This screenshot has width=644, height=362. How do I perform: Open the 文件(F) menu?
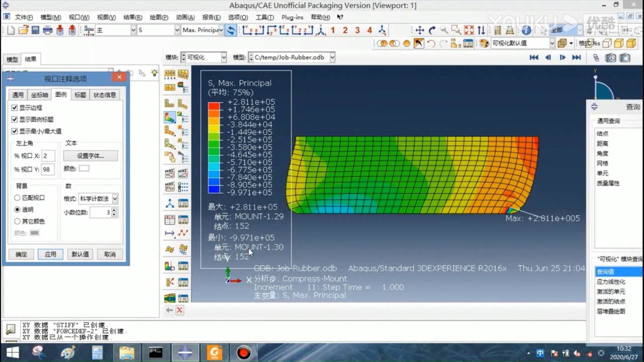pos(24,17)
